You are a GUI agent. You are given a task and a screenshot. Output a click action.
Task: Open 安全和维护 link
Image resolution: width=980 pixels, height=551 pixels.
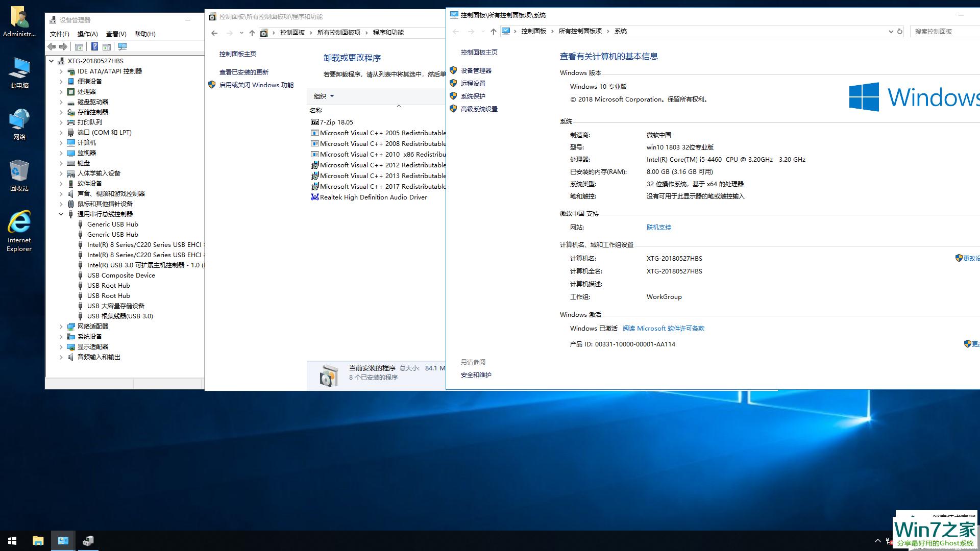[x=476, y=375]
